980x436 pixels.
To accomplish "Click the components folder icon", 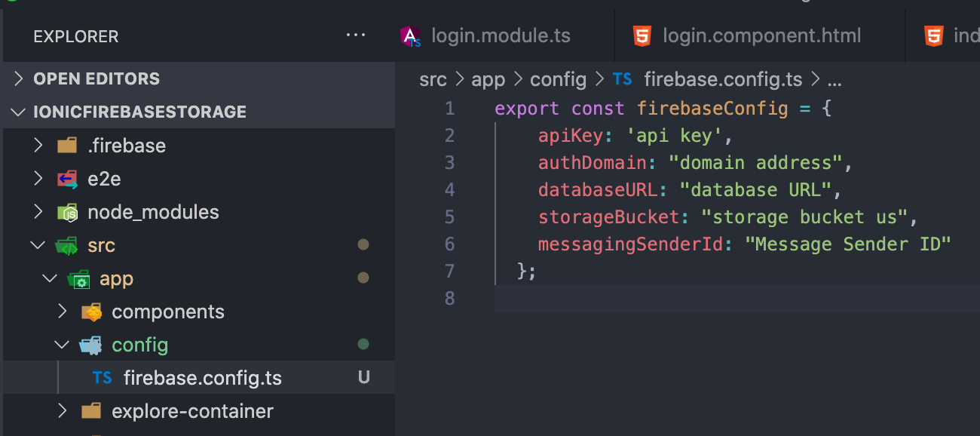I will click(91, 312).
